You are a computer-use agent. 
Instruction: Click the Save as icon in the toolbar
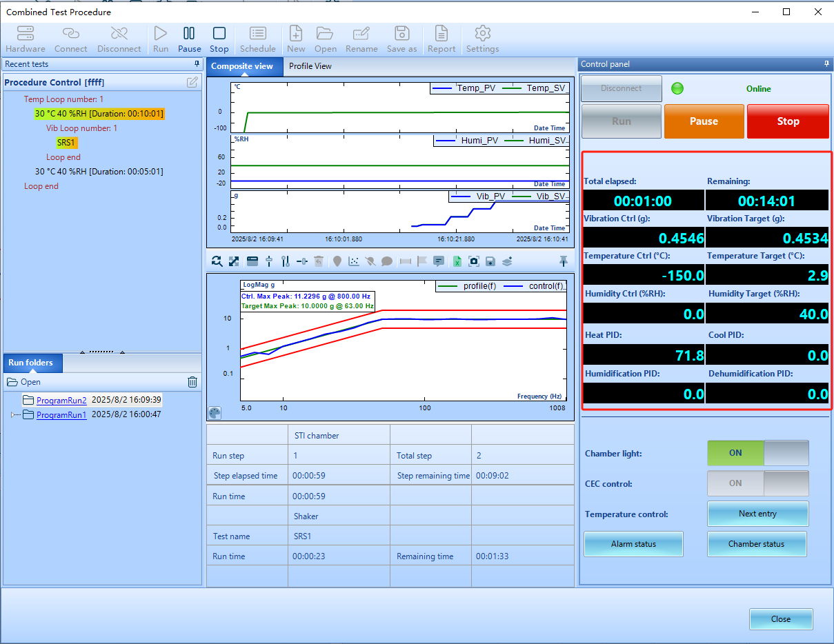click(401, 39)
